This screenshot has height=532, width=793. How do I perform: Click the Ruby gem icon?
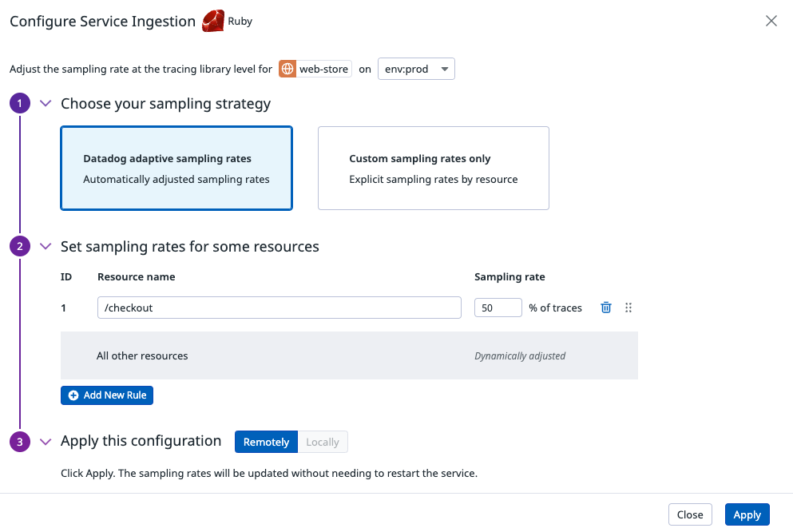coord(213,22)
